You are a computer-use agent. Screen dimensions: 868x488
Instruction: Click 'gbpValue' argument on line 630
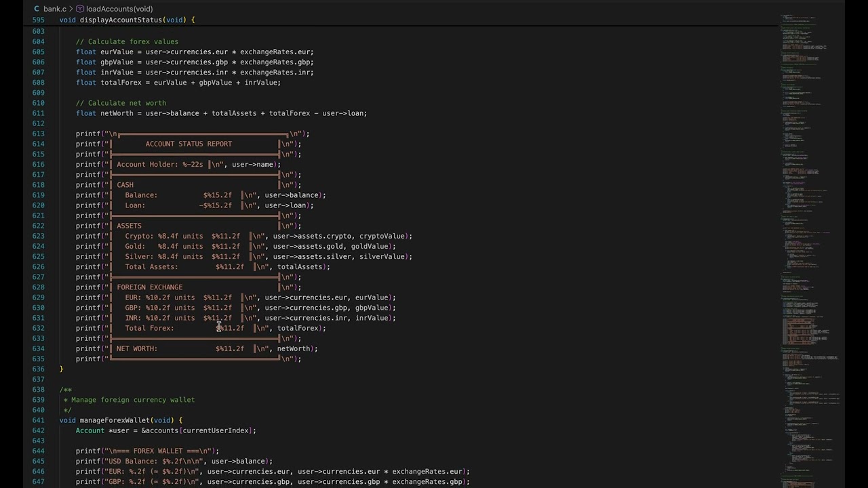coord(371,308)
